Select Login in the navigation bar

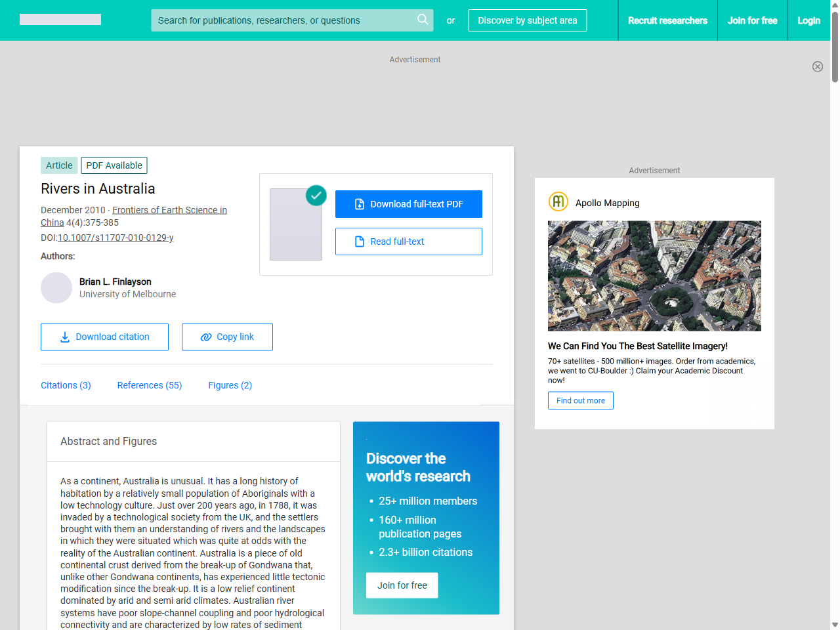(808, 20)
